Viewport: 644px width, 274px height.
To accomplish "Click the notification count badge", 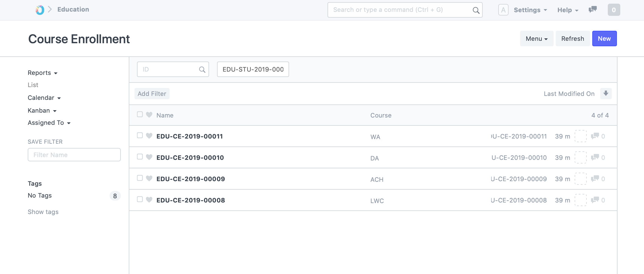I will click(x=614, y=10).
